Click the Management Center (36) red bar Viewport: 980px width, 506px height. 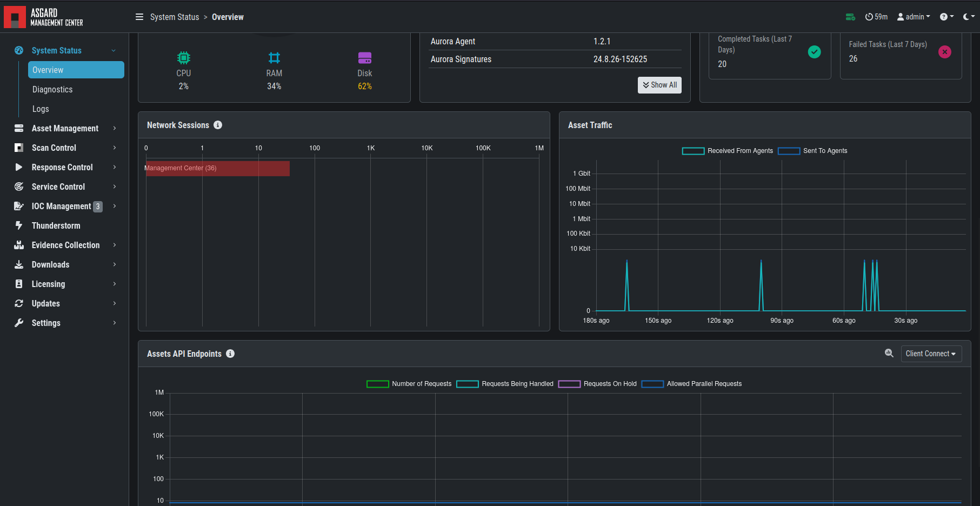217,168
